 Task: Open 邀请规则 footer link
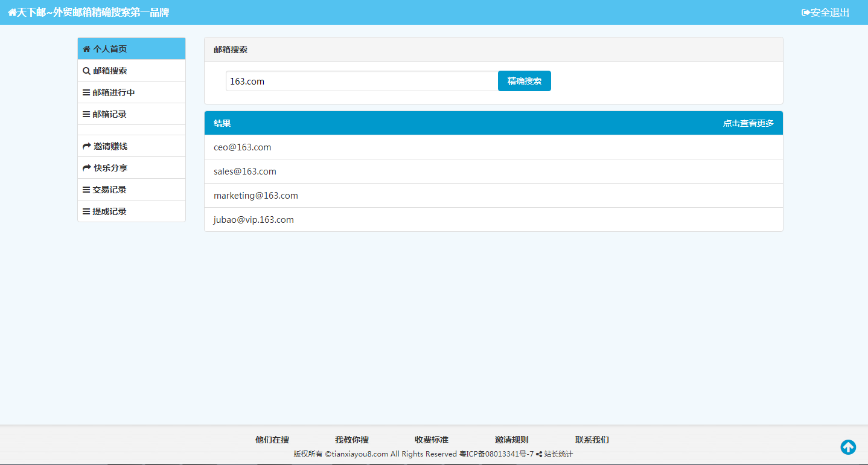(x=512, y=440)
